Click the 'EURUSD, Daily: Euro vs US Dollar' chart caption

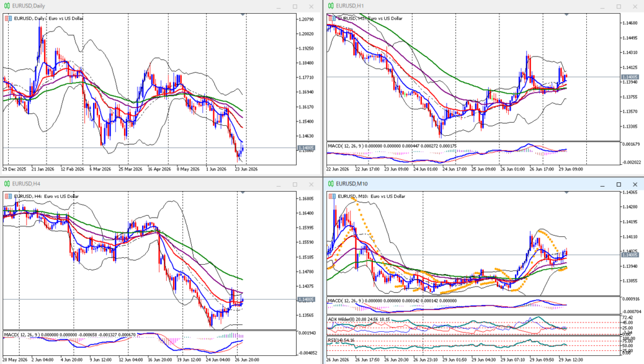(48, 18)
